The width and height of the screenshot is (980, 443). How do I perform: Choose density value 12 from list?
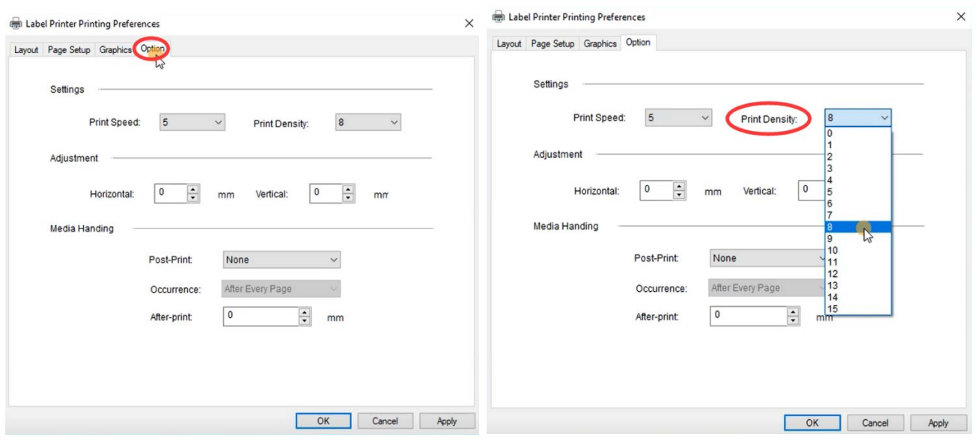[x=858, y=274]
